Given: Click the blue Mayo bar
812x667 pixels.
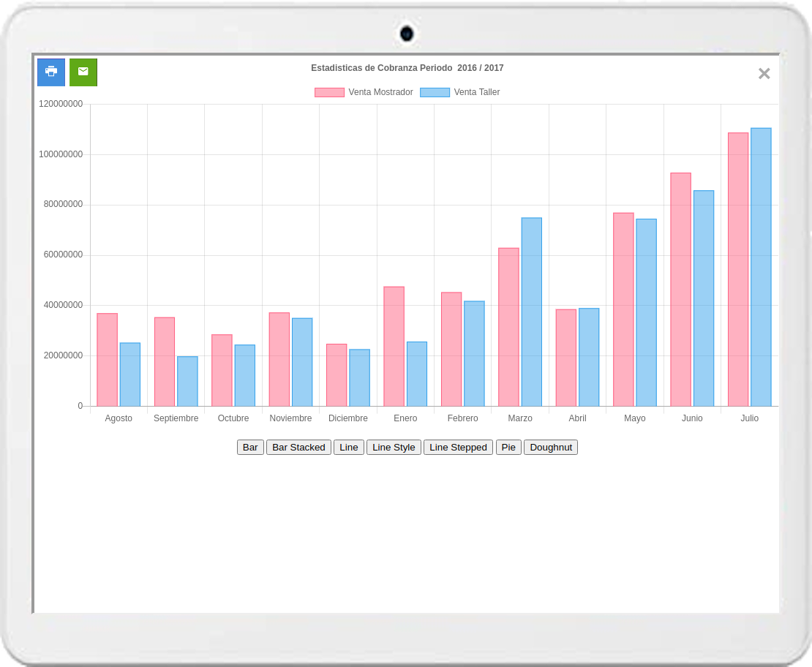Looking at the screenshot, I should [646, 313].
